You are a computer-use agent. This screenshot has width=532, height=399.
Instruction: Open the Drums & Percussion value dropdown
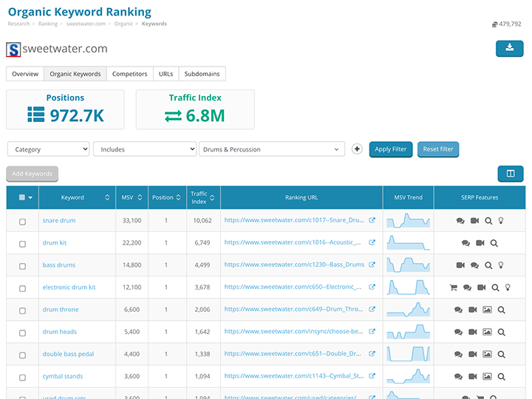[272, 149]
